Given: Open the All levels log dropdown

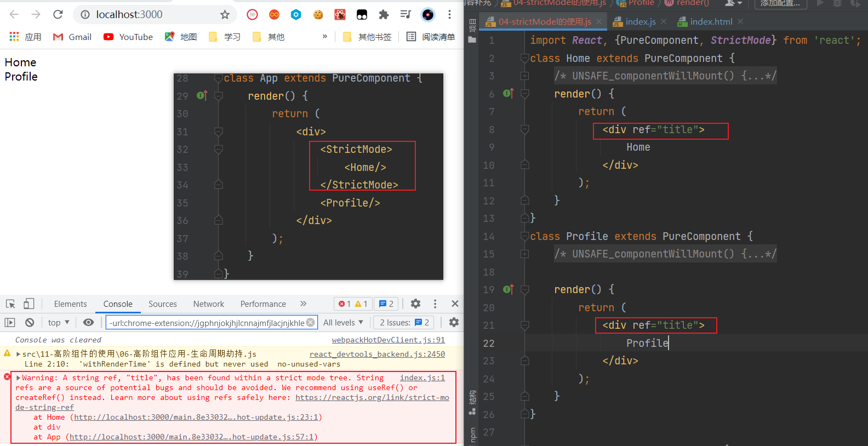Looking at the screenshot, I should 343,323.
